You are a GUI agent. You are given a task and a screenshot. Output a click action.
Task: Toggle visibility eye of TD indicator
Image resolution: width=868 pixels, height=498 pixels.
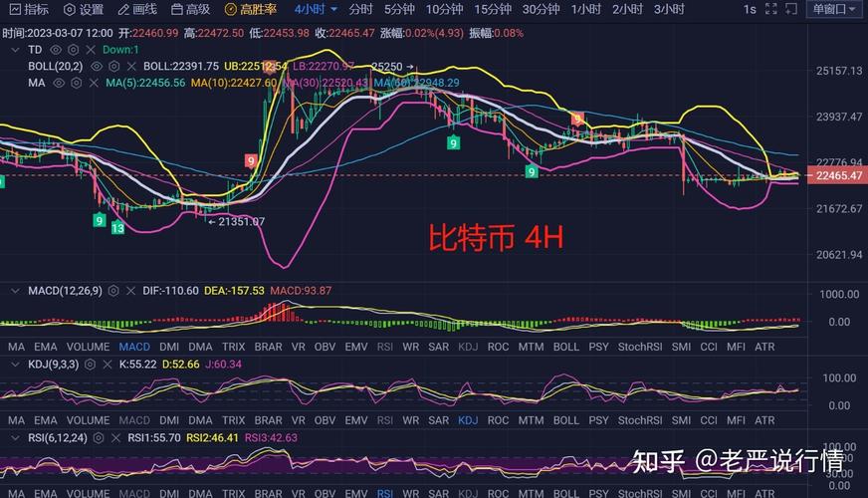pos(56,50)
